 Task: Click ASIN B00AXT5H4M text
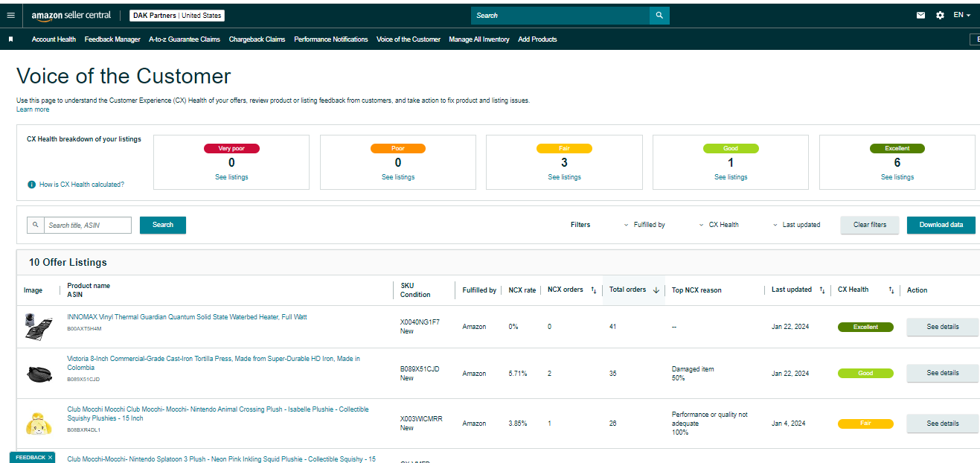click(84, 328)
